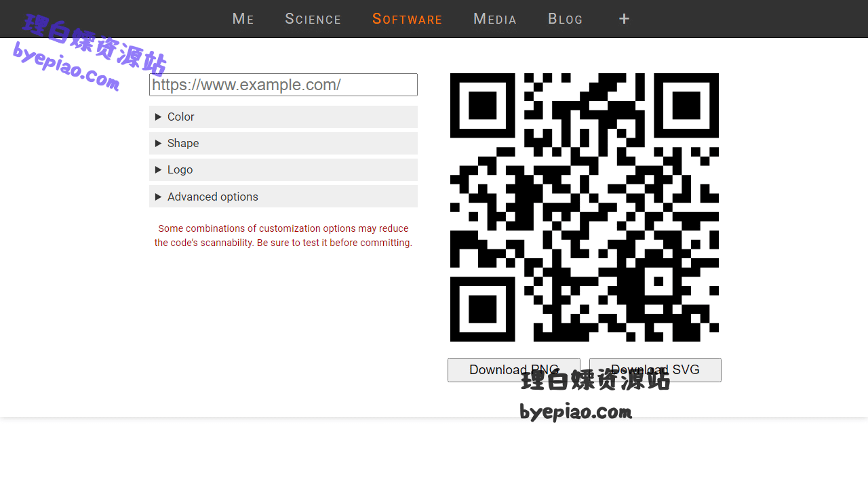
Task: Visit the Blog section
Action: (566, 19)
